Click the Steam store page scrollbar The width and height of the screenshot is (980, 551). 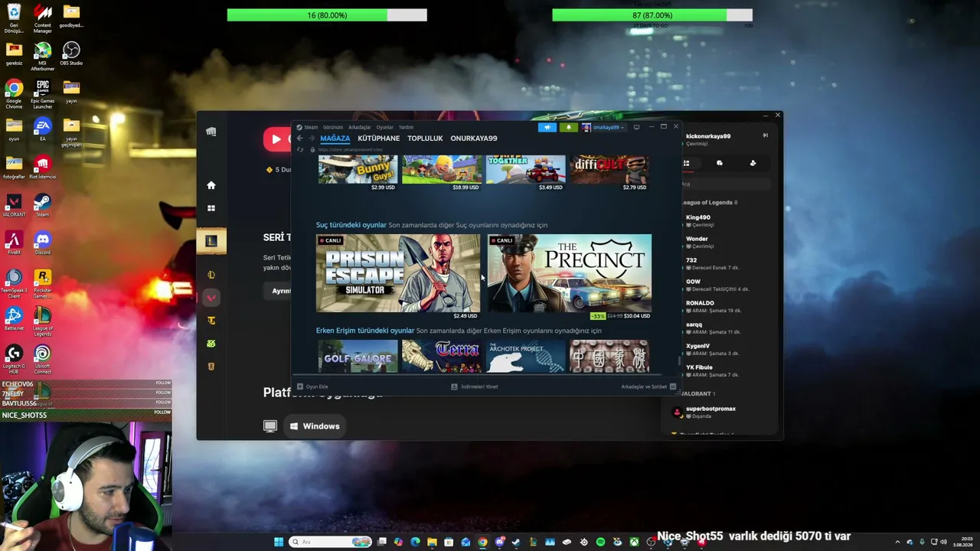678,360
